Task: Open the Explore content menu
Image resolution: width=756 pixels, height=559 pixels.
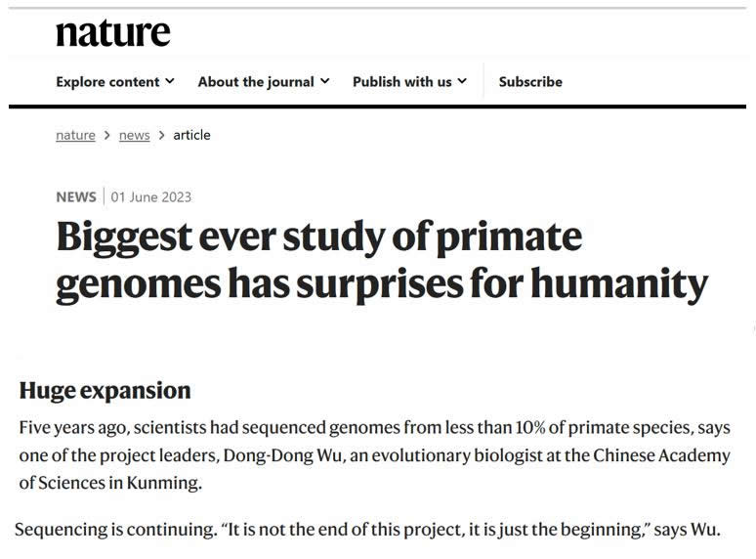Action: pyautogui.click(x=107, y=81)
